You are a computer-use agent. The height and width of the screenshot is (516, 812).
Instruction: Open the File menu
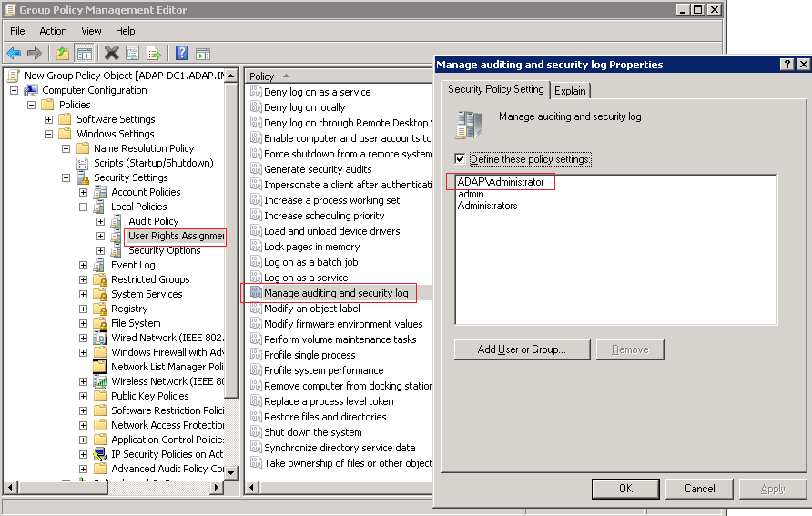point(17,31)
